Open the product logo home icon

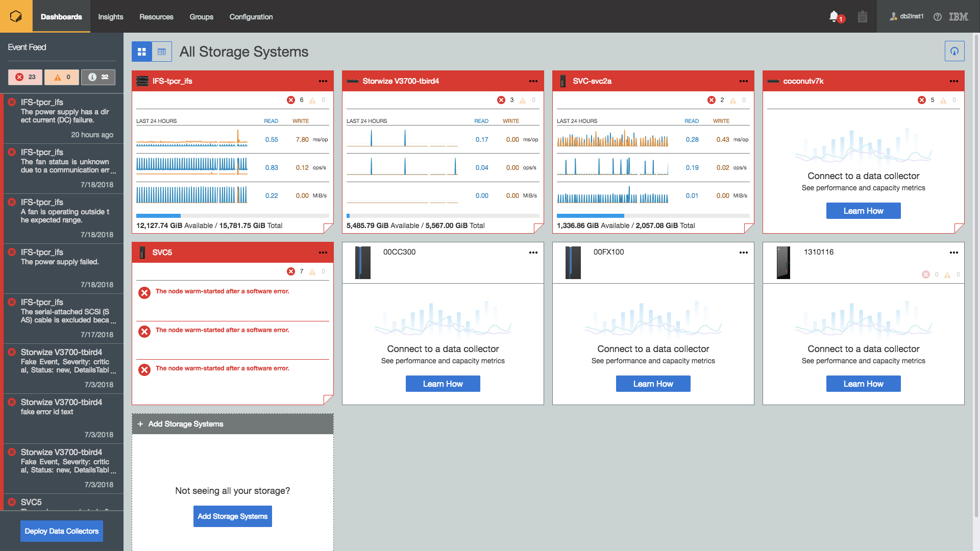coord(16,16)
